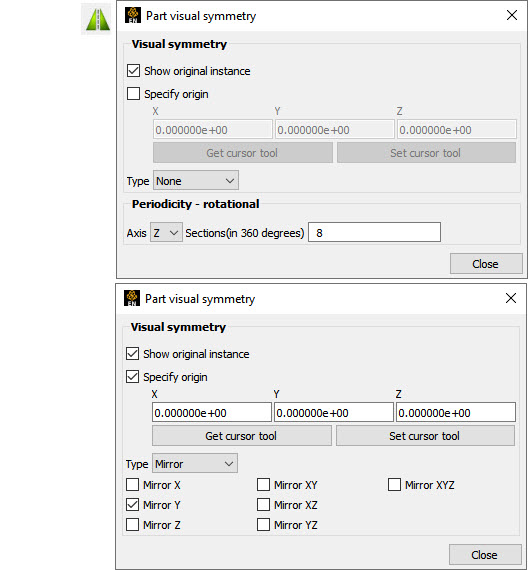The width and height of the screenshot is (528, 570).
Task: Click Set cursor tool in lower dialog
Action: [x=425, y=435]
